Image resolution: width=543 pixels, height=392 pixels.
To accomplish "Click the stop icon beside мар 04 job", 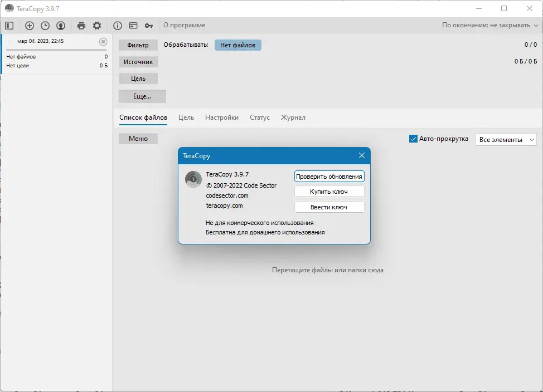I will [x=103, y=42].
